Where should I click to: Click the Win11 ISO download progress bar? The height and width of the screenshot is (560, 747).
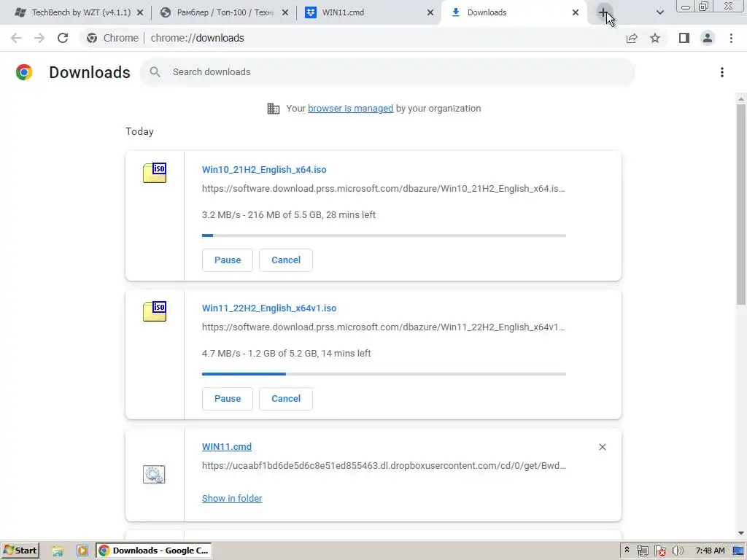384,374
